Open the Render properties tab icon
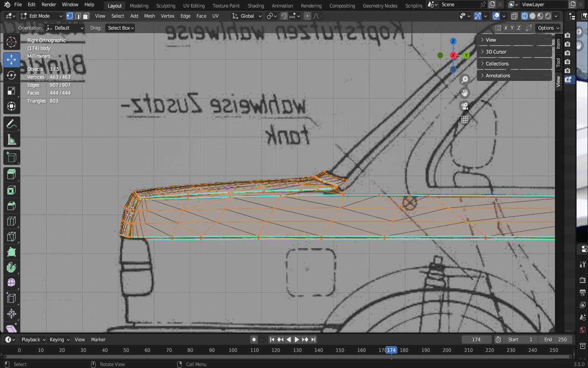Image resolution: width=588 pixels, height=368 pixels. point(583,280)
